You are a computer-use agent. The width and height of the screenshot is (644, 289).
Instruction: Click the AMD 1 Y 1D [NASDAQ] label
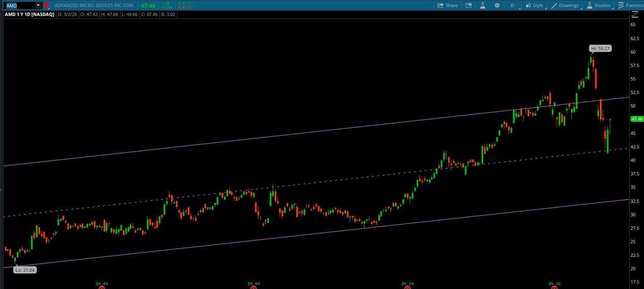(28, 15)
